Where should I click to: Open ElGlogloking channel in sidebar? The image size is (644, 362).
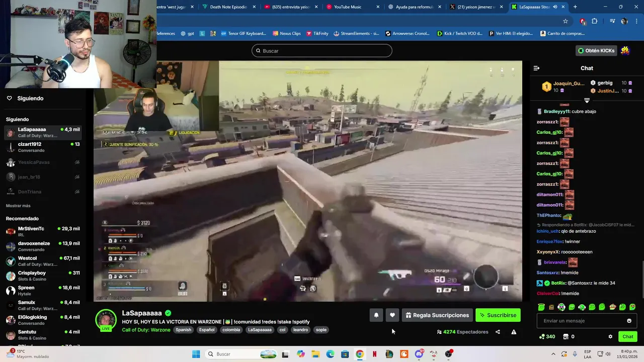coord(43,320)
